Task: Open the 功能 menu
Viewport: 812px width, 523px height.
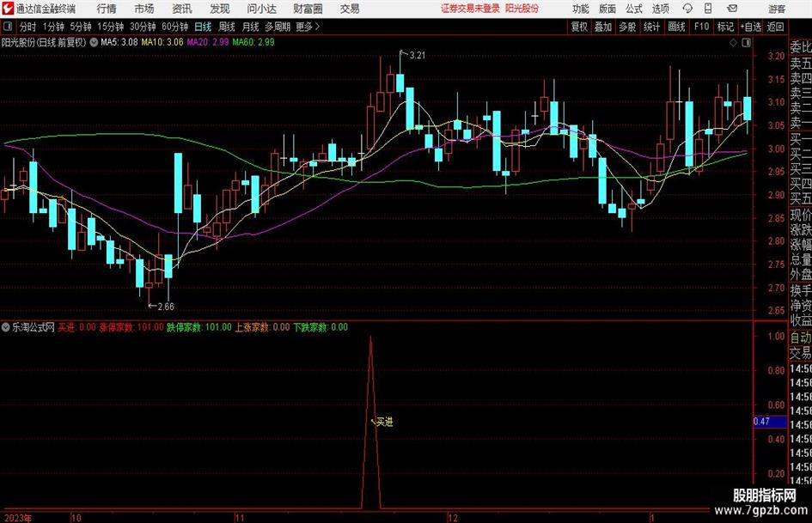Action: point(581,9)
